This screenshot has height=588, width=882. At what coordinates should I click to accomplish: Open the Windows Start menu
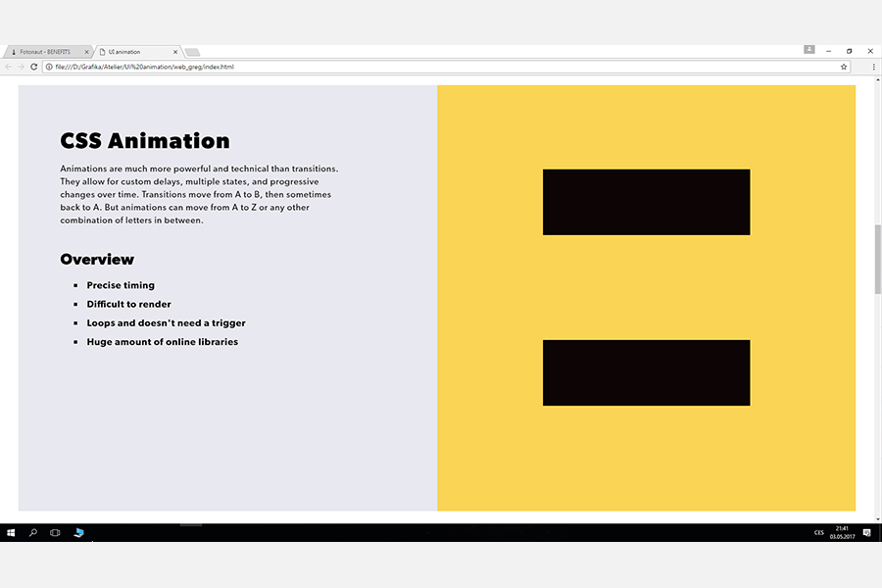click(x=11, y=532)
